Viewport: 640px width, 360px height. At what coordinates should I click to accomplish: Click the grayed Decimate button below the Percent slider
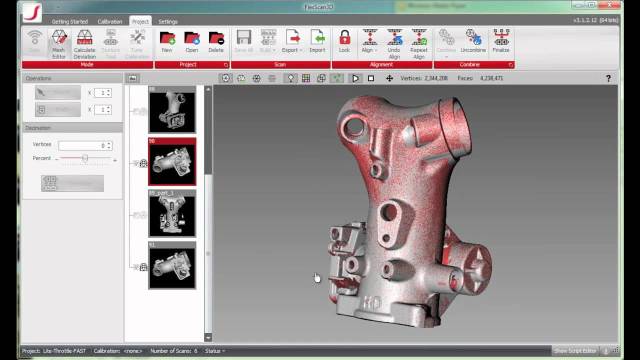tap(72, 183)
